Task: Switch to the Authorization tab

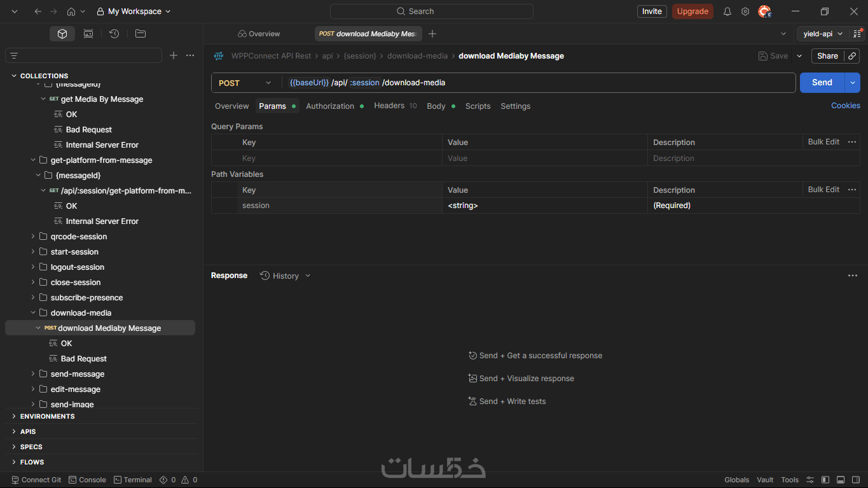Action: click(x=334, y=106)
